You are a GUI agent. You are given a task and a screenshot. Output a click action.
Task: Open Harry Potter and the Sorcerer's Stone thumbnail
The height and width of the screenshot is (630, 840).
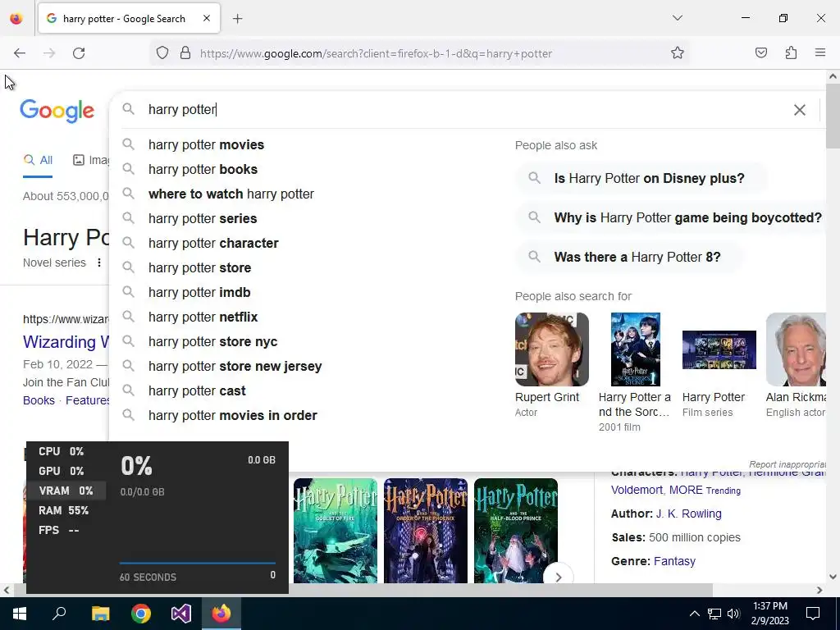[x=636, y=349]
